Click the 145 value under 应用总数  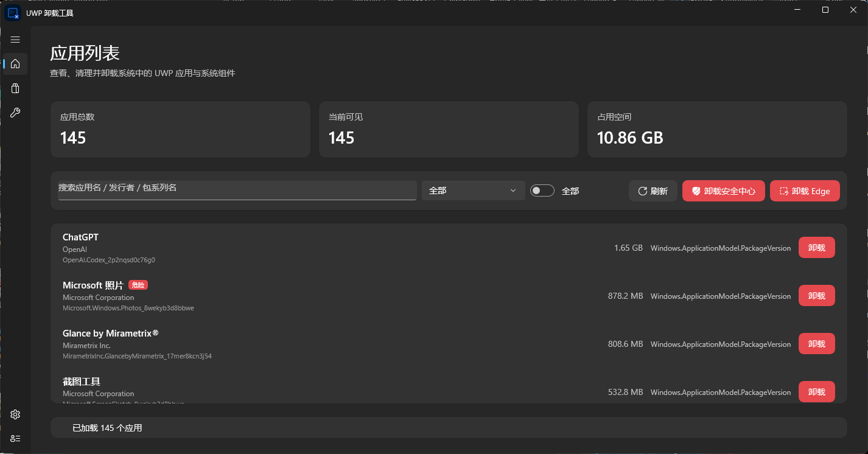(73, 138)
